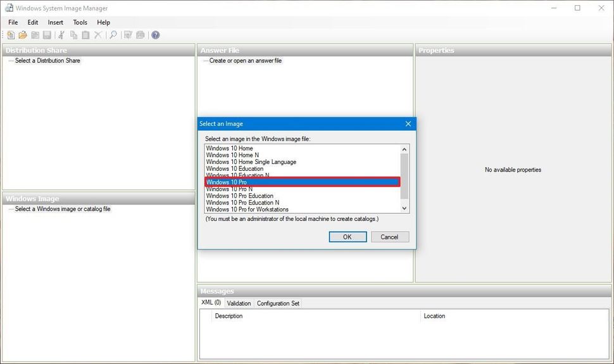This screenshot has width=614, height=364.
Task: Click the Save Answer File floppy icon
Action: pyautogui.click(x=47, y=35)
